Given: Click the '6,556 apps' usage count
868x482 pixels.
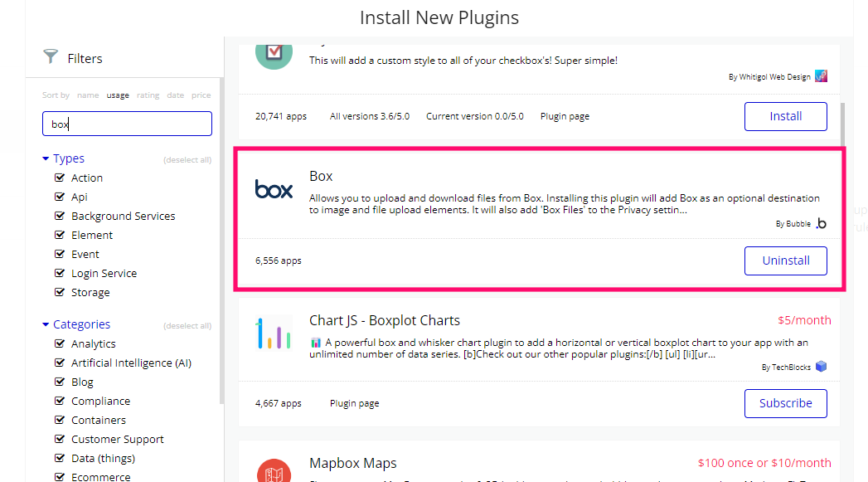Looking at the screenshot, I should coord(279,260).
